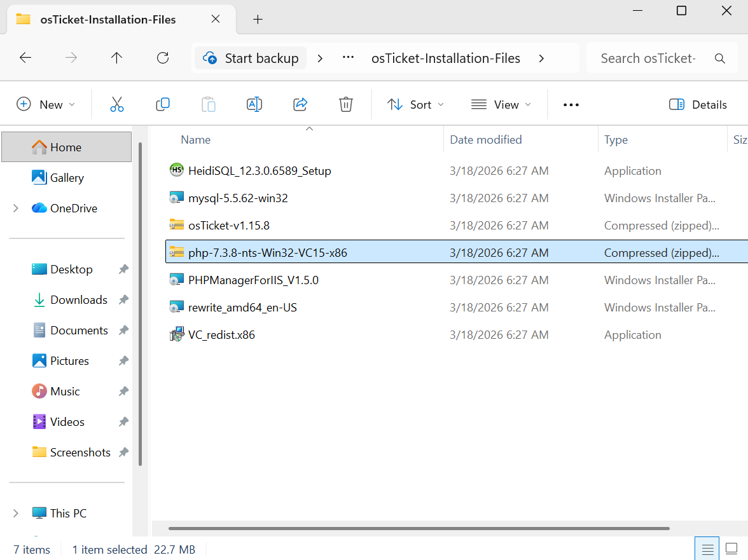The height and width of the screenshot is (560, 748).
Task: Switch to large thumbnails view icon
Action: (x=731, y=549)
